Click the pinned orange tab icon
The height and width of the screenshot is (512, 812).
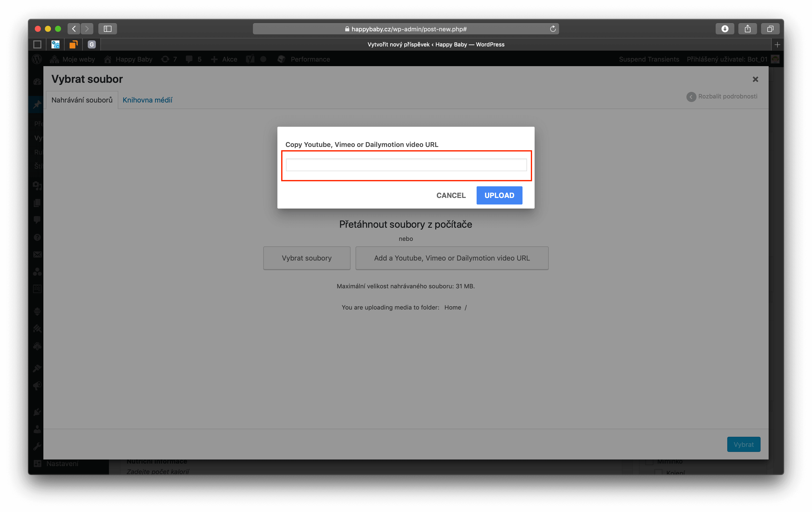74,44
